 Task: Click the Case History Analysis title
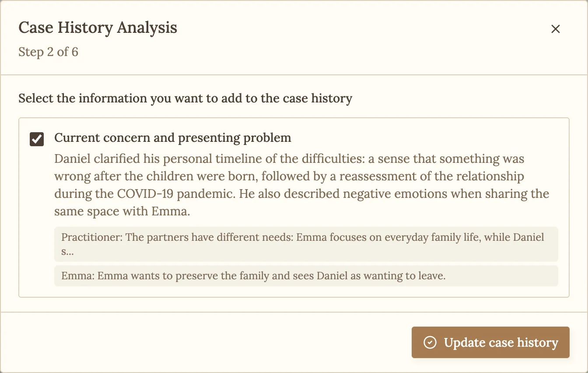(98, 28)
